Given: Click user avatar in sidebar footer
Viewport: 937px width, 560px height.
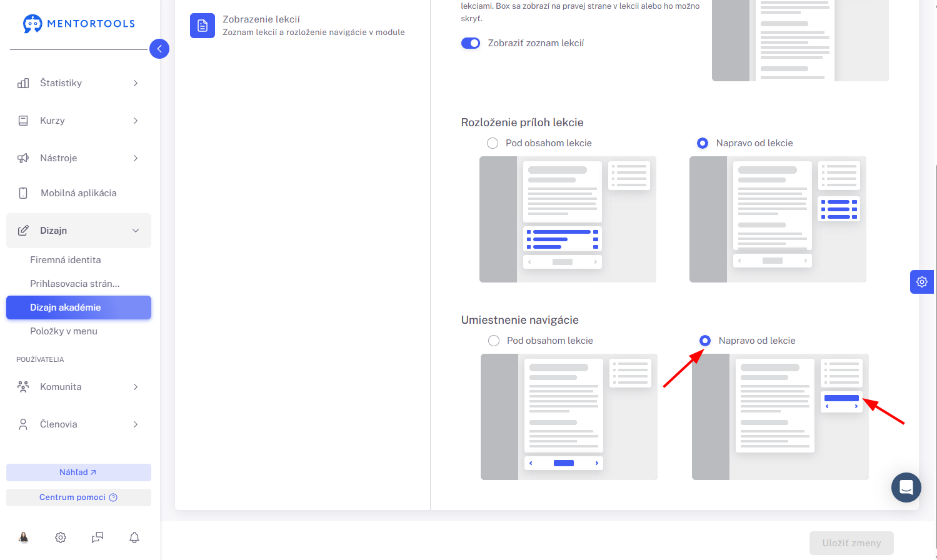Looking at the screenshot, I should point(24,537).
